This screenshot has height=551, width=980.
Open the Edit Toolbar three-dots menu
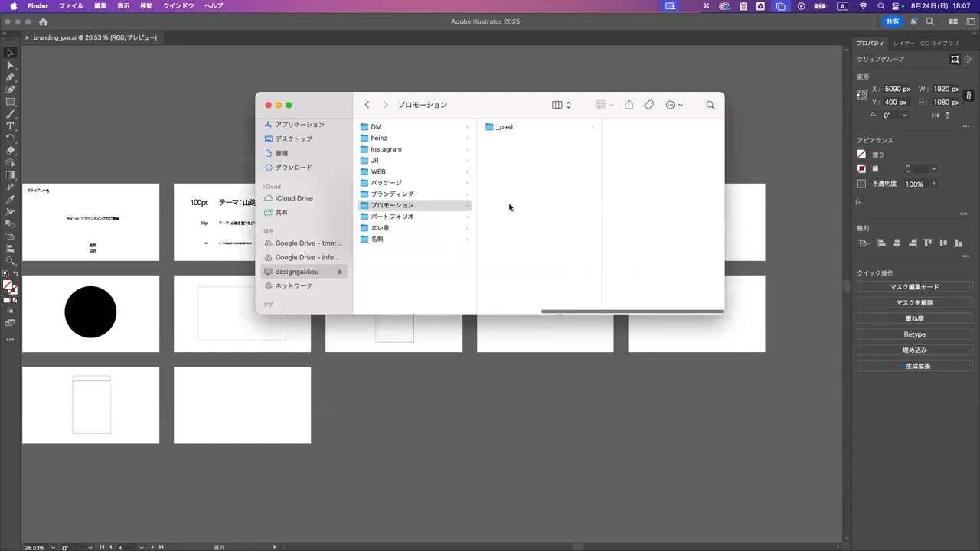(10, 339)
